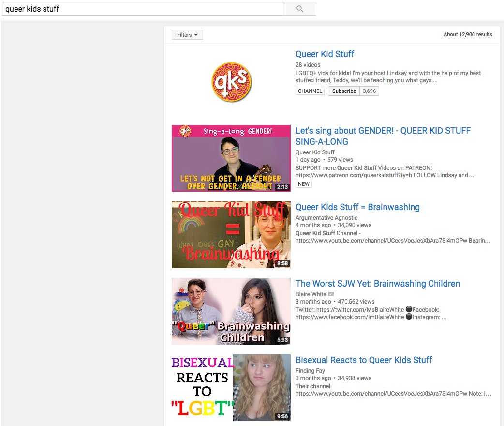The image size is (504, 426).
Task: Click the 8:58 duration badge on thumbnail
Action: click(282, 263)
